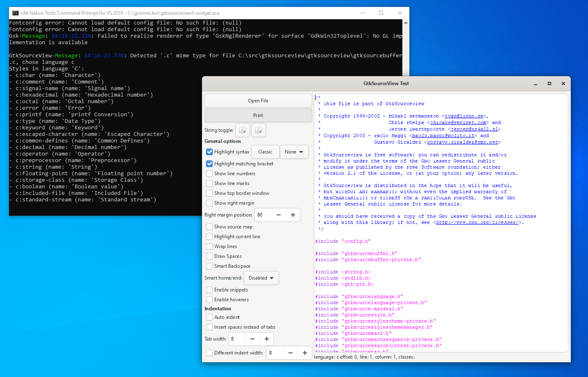588x377 pixels.
Task: Click the Right margin position value field
Action: (x=262, y=215)
